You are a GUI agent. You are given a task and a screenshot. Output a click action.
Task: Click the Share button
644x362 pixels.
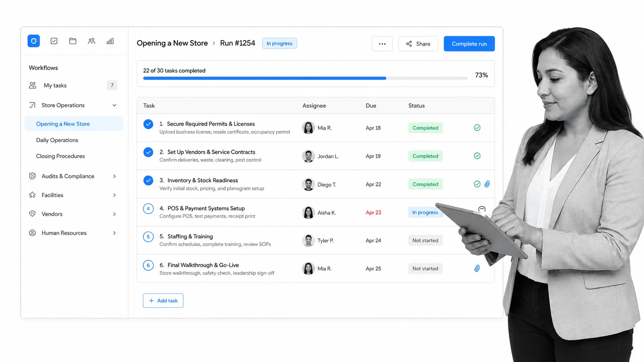[x=418, y=44]
